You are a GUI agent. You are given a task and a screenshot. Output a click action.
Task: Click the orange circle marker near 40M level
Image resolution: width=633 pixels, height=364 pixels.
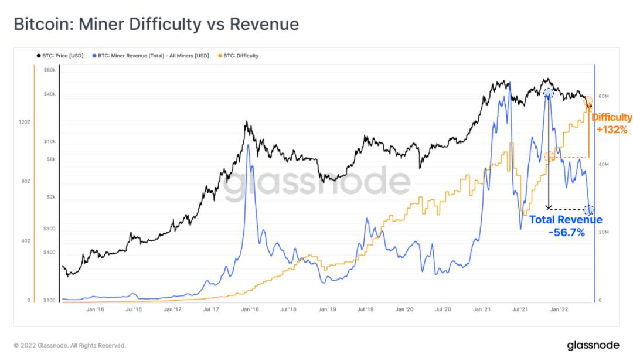549,157
